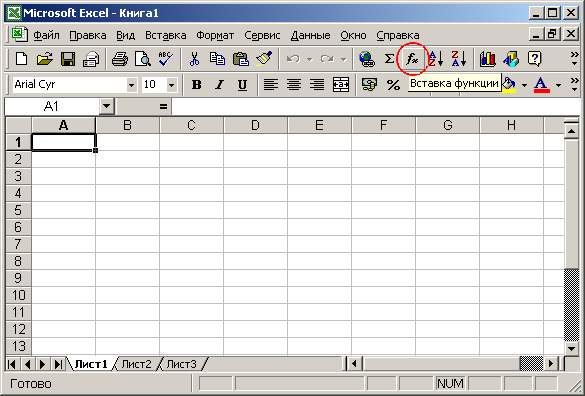Click the Excel workbook icon beside Файл
Screen dimensions: 585x396
[x=19, y=35]
